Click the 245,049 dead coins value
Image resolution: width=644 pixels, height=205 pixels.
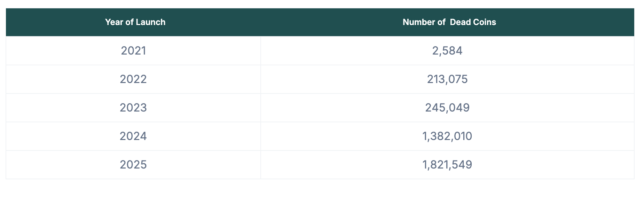click(447, 108)
